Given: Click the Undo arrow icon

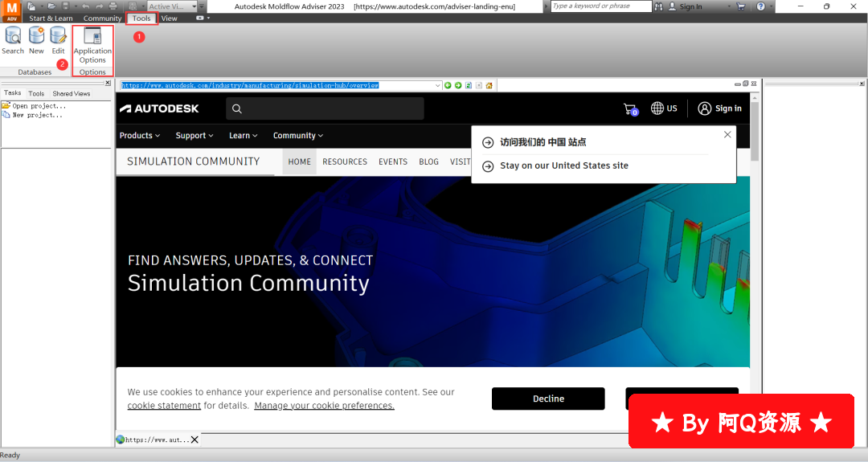Looking at the screenshot, I should [x=85, y=6].
